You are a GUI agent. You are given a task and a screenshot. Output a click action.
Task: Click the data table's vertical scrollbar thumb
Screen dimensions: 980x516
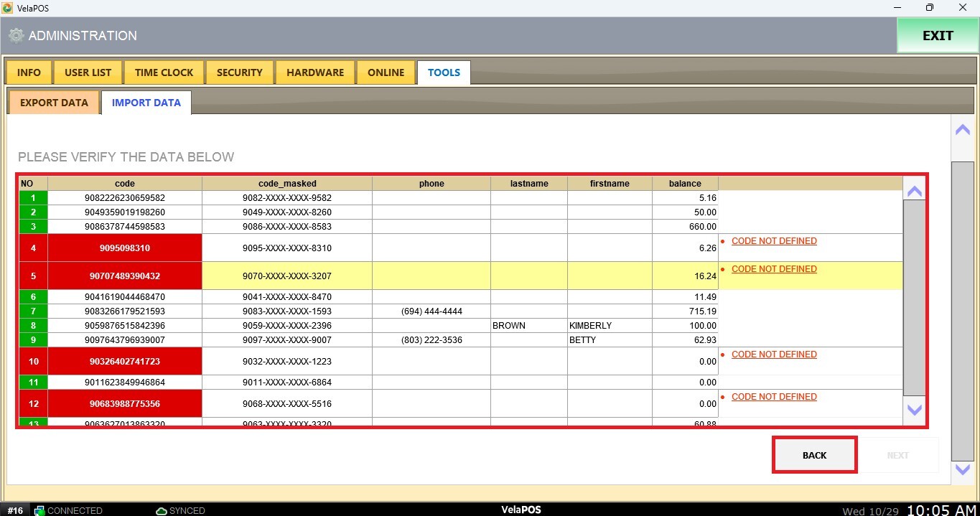914,297
